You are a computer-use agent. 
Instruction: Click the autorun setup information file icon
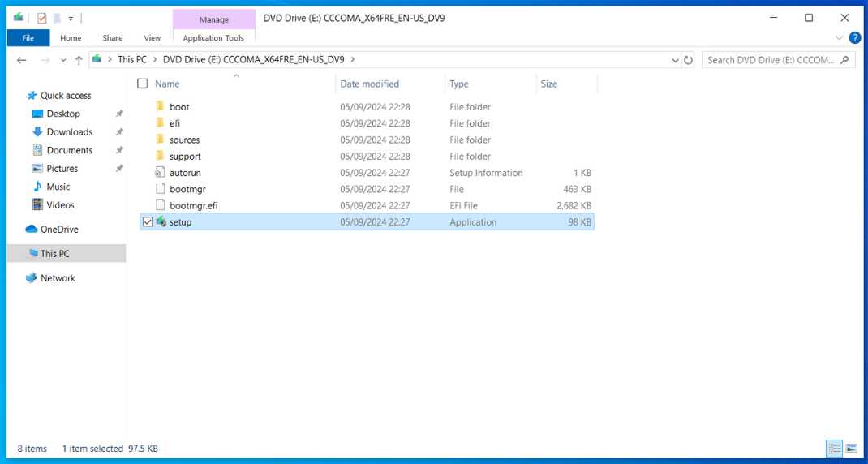161,173
